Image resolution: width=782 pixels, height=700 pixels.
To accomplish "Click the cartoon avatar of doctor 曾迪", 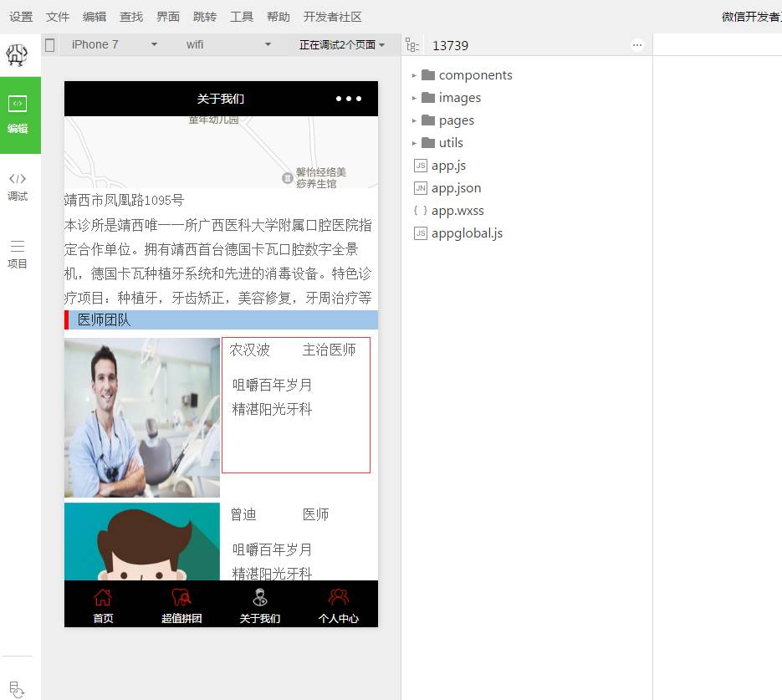I will pyautogui.click(x=142, y=541).
